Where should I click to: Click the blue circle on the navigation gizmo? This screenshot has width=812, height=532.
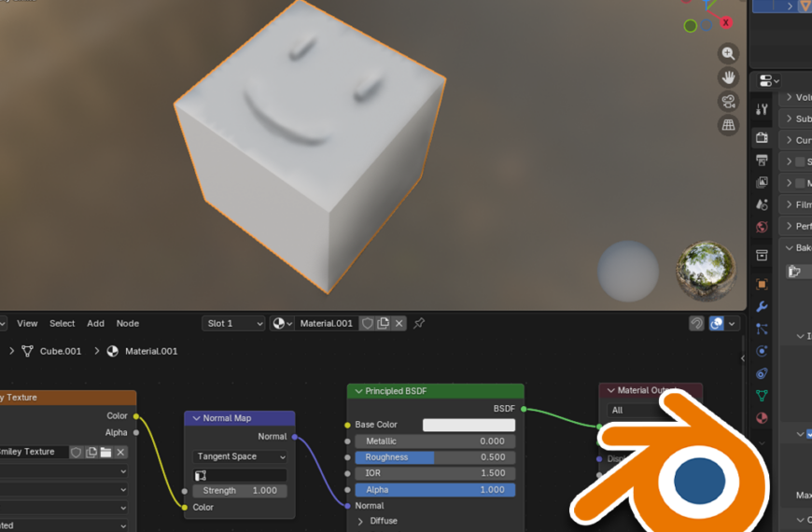coord(707,25)
